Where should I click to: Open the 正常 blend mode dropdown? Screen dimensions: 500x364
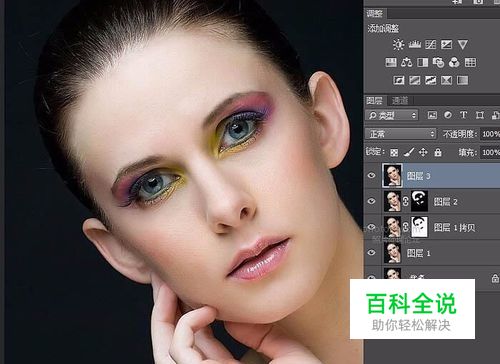[x=400, y=134]
